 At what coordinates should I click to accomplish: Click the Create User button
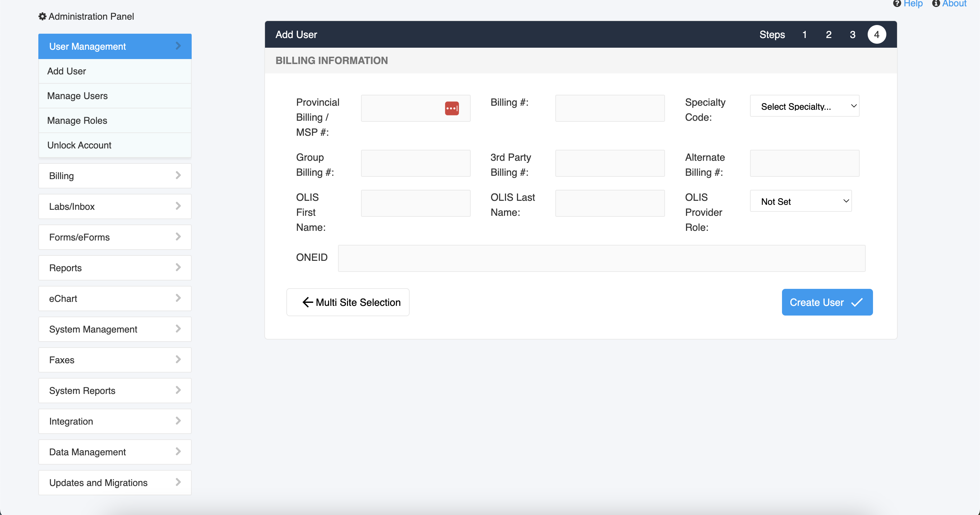coord(827,302)
